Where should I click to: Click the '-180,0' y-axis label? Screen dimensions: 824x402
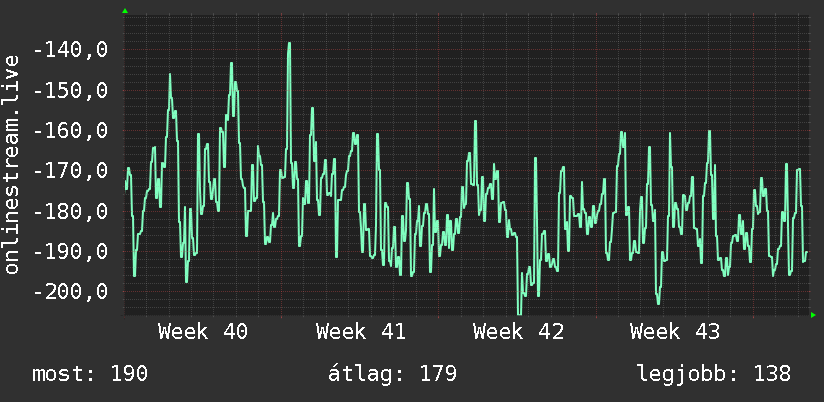tap(70, 211)
